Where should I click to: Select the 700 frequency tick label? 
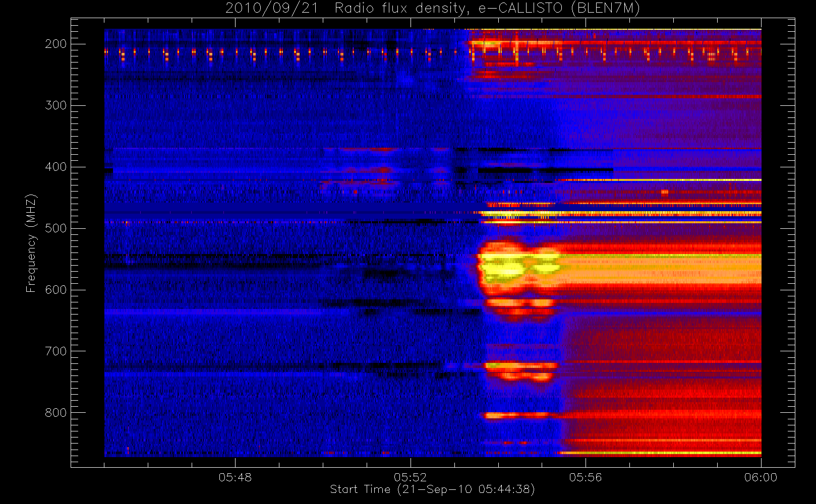[x=56, y=351]
